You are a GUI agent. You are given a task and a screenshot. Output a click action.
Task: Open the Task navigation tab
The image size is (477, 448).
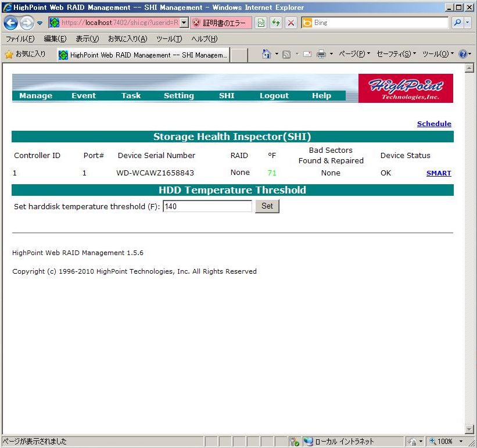coord(131,95)
